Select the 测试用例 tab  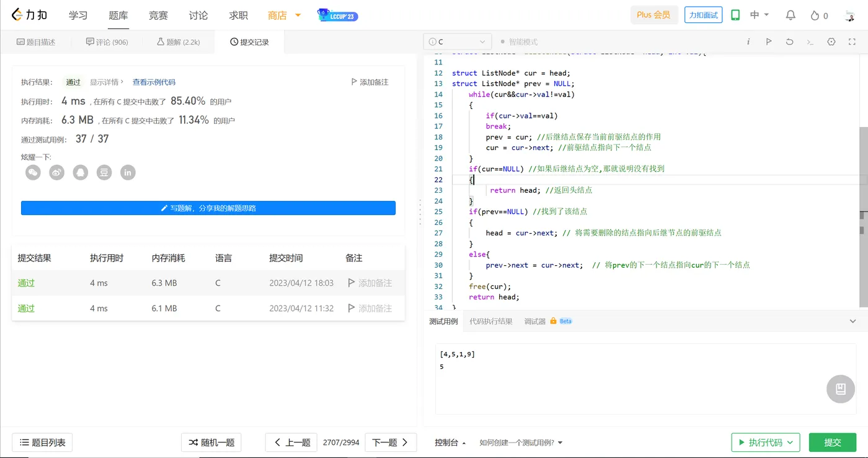coord(443,321)
